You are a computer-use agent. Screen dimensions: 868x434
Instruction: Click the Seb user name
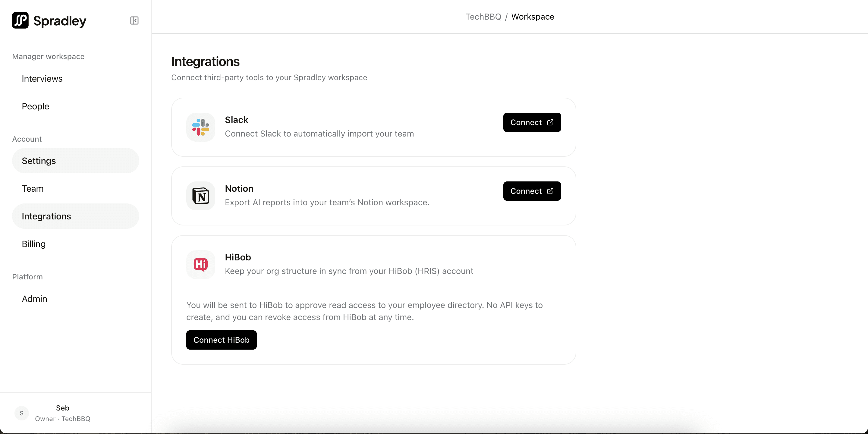point(63,408)
